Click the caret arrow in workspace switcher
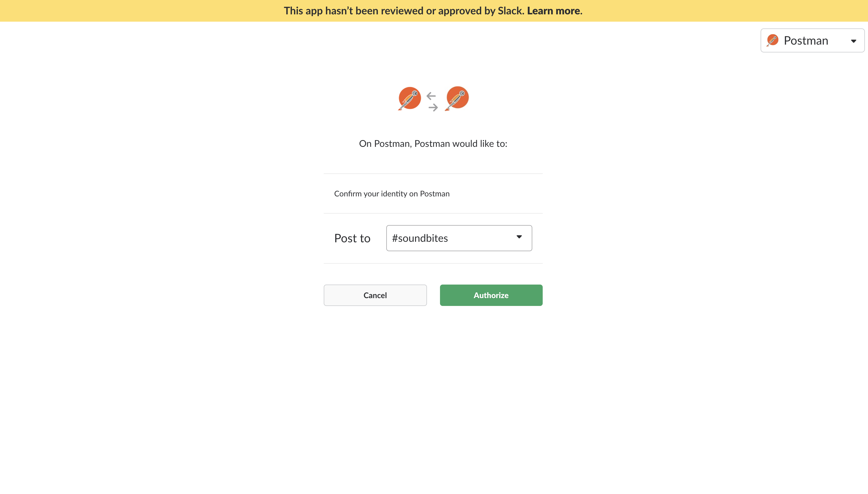 (x=853, y=41)
